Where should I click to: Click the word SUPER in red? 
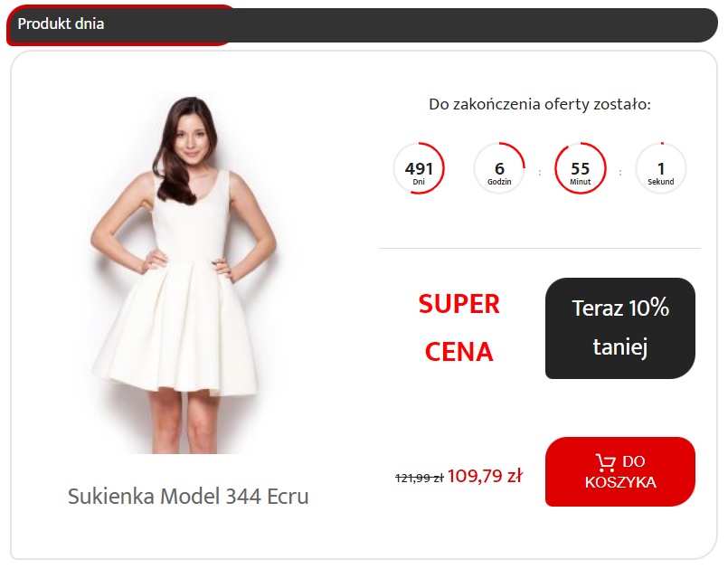click(x=459, y=304)
